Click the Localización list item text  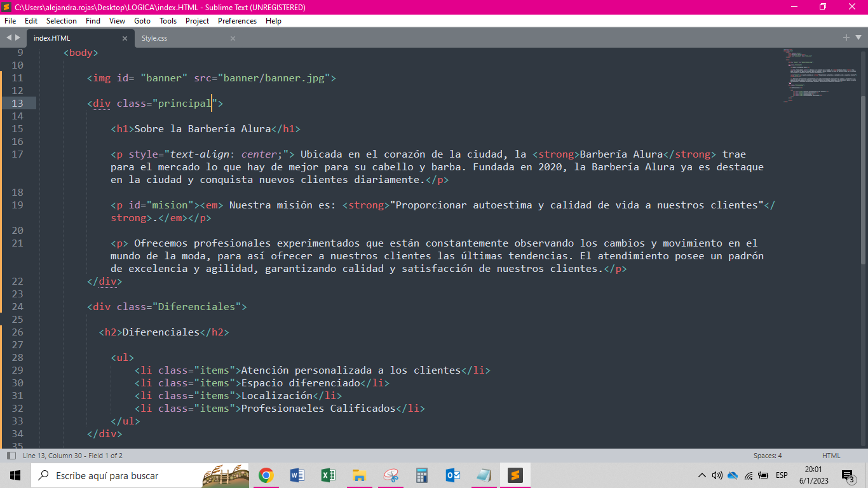click(x=277, y=395)
